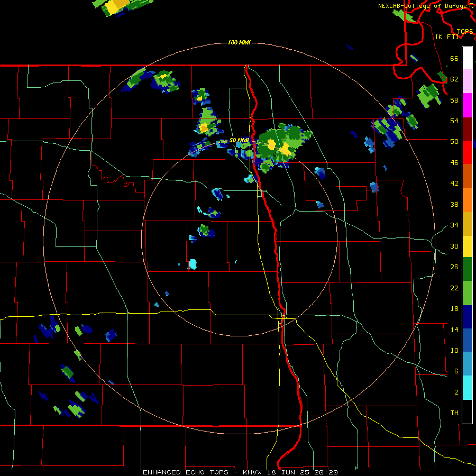
Task: Click the legend value "22"
Action: 454,288
